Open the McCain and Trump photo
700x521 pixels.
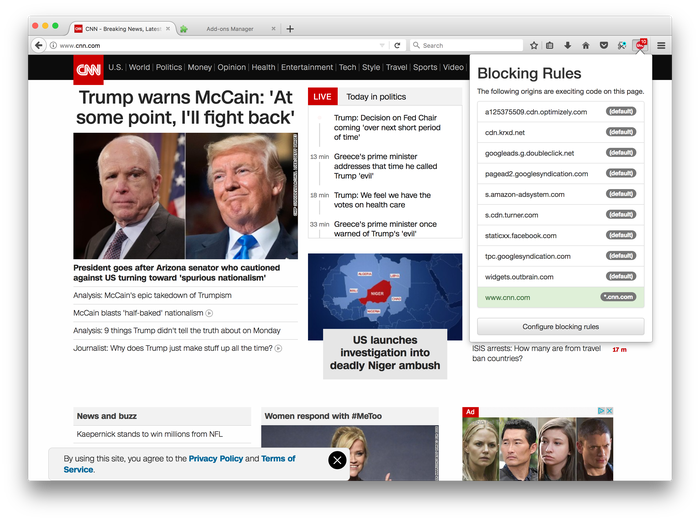coord(185,196)
